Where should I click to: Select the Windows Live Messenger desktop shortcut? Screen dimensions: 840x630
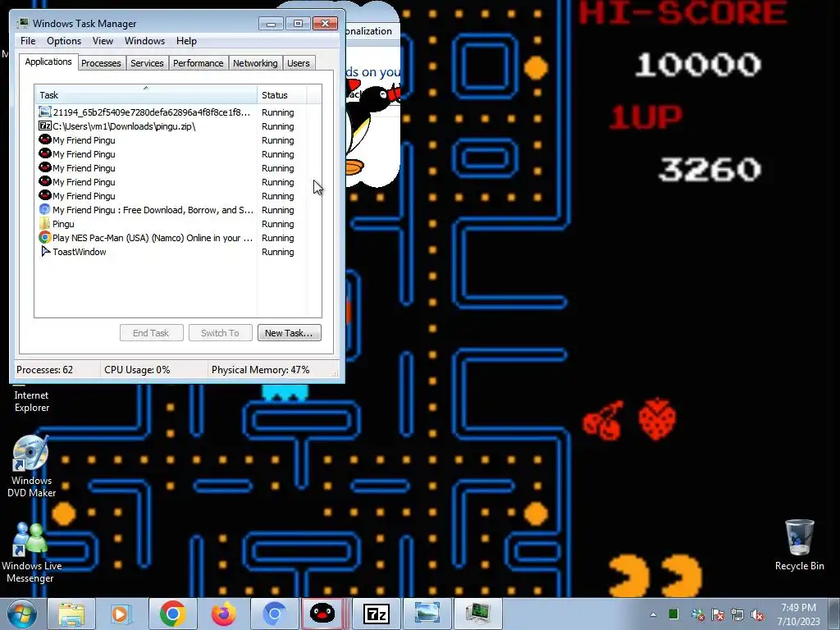point(31,553)
